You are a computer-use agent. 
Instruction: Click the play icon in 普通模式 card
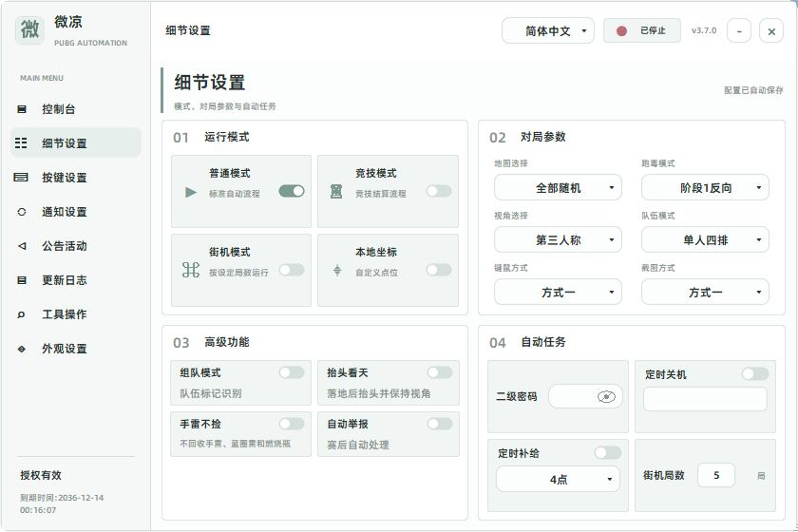pyautogui.click(x=191, y=192)
